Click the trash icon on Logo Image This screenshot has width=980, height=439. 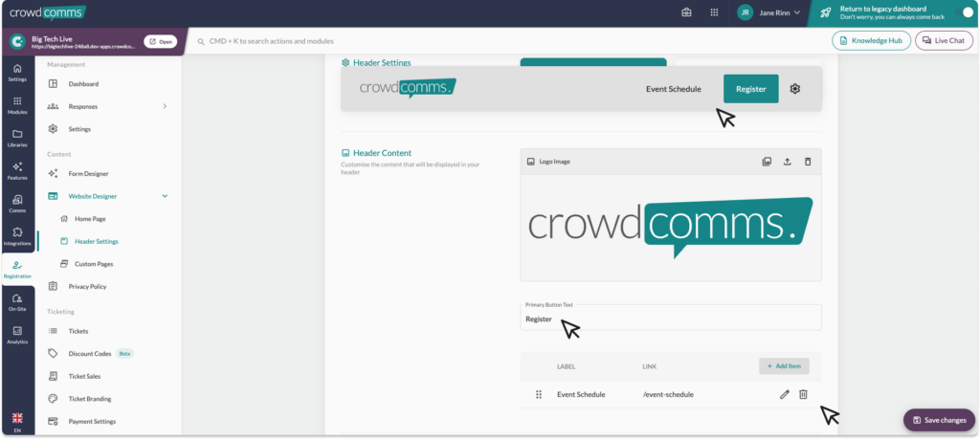pos(808,162)
